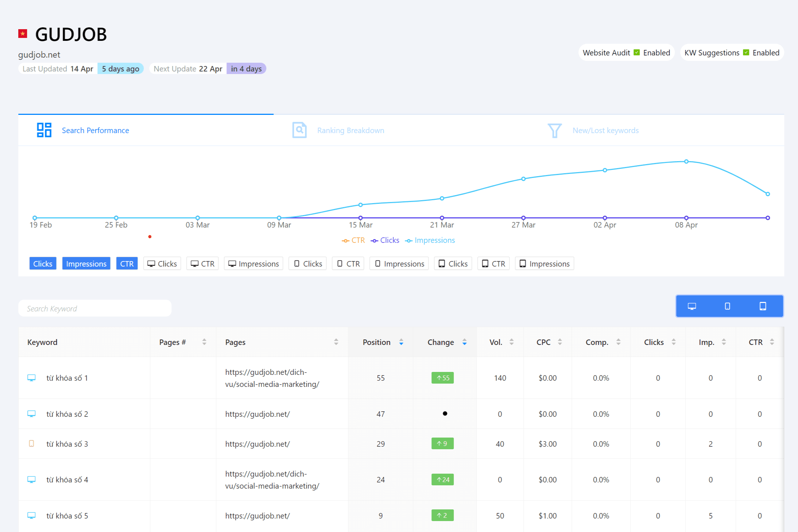The height and width of the screenshot is (532, 798).
Task: Select tablet device filter above the table
Action: click(763, 306)
